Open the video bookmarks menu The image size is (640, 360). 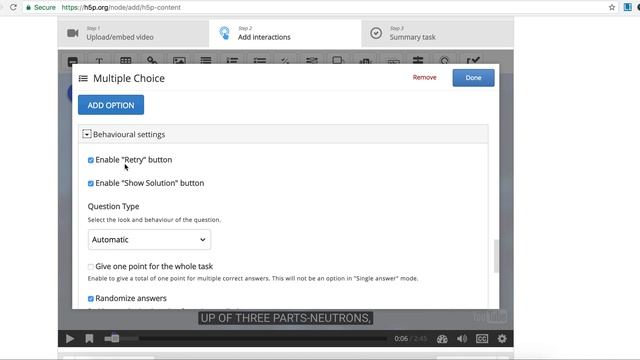89,339
